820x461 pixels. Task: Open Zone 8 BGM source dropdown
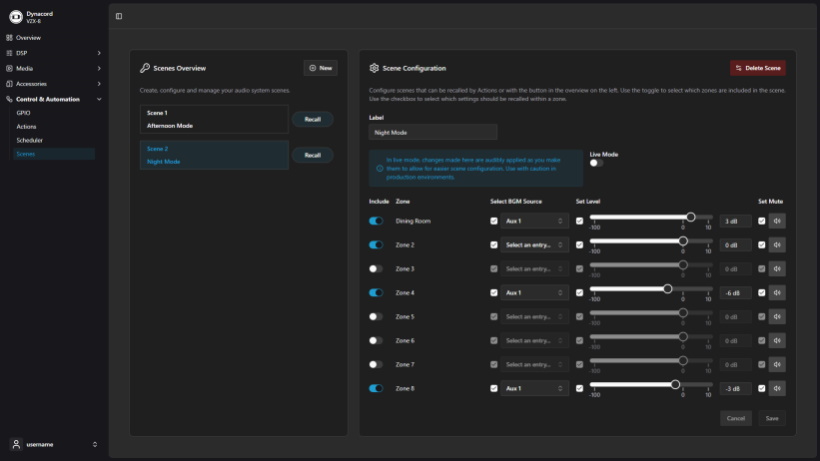[x=534, y=388]
